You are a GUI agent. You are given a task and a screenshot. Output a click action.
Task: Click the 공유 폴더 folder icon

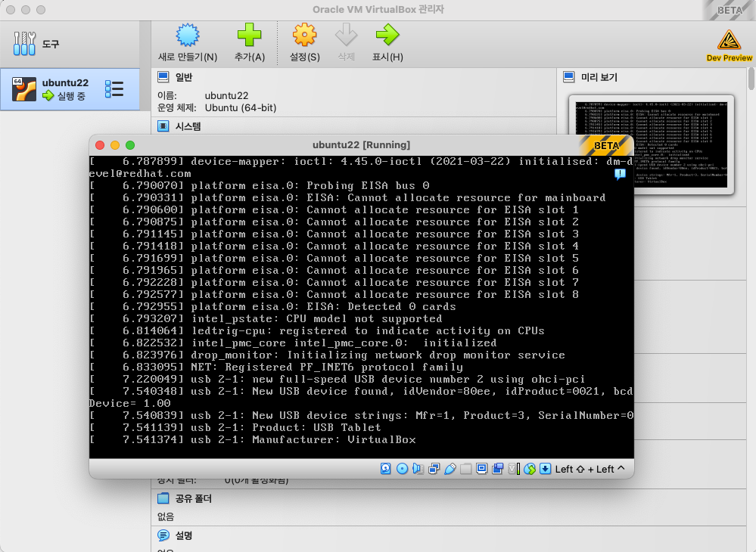pyautogui.click(x=163, y=498)
